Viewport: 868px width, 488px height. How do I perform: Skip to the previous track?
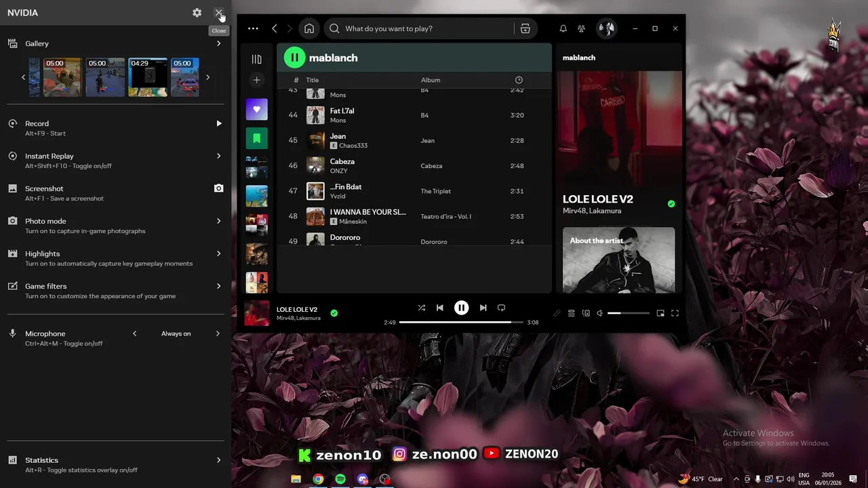[x=439, y=308]
